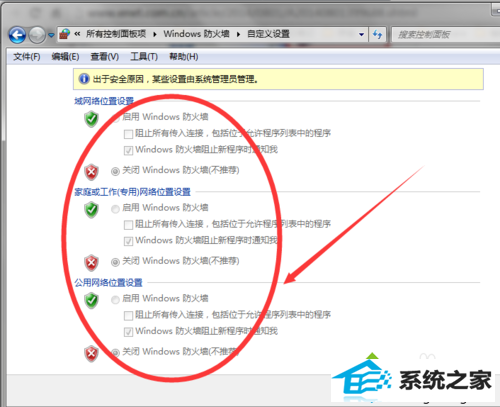Select 关闭 Windows 防火墙 for public network

(x=115, y=353)
